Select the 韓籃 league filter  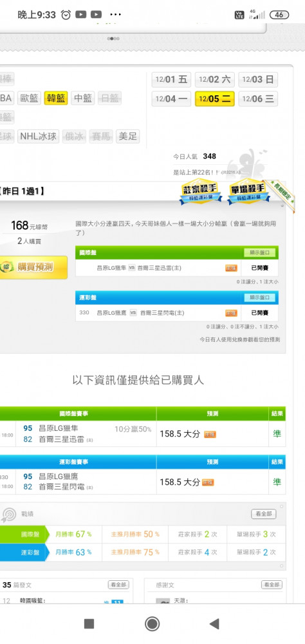click(x=56, y=98)
